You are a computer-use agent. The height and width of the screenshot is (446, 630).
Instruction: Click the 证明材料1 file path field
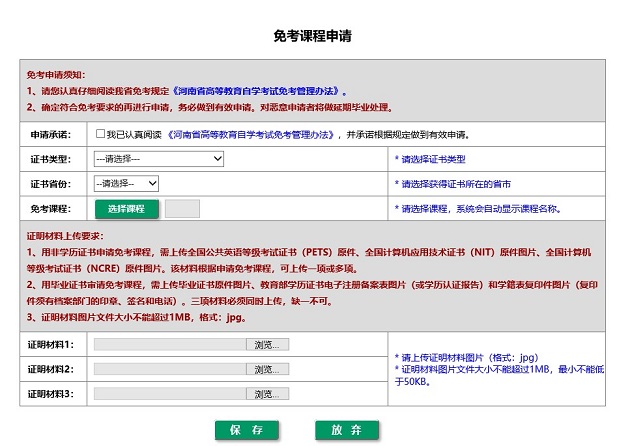tap(170, 344)
